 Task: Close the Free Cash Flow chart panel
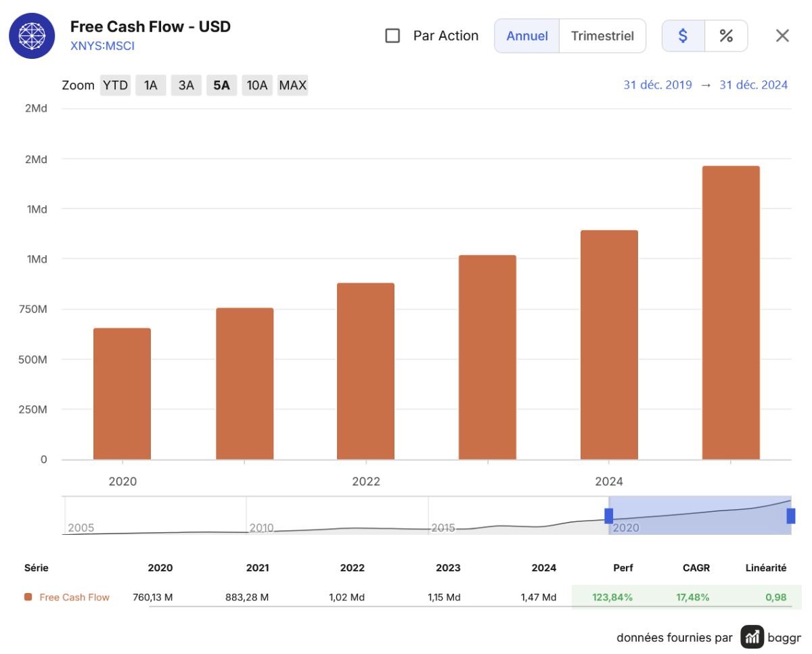coord(782,36)
